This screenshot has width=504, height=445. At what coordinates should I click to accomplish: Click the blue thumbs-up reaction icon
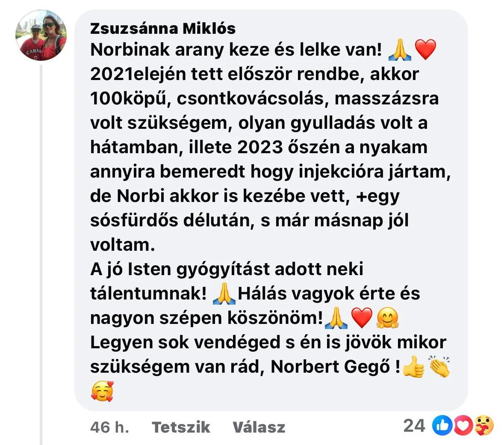point(442,425)
